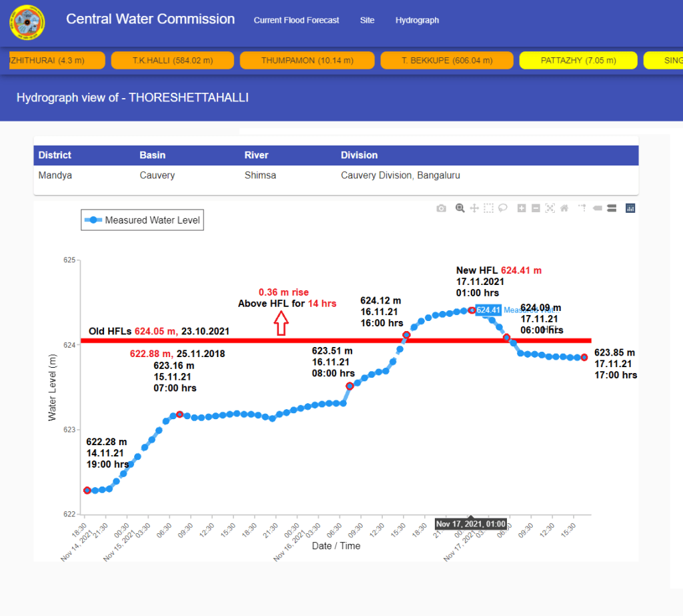Viewport: 683px width, 616px height.
Task: Click the T.K.HALLI station button
Action: 172,60
